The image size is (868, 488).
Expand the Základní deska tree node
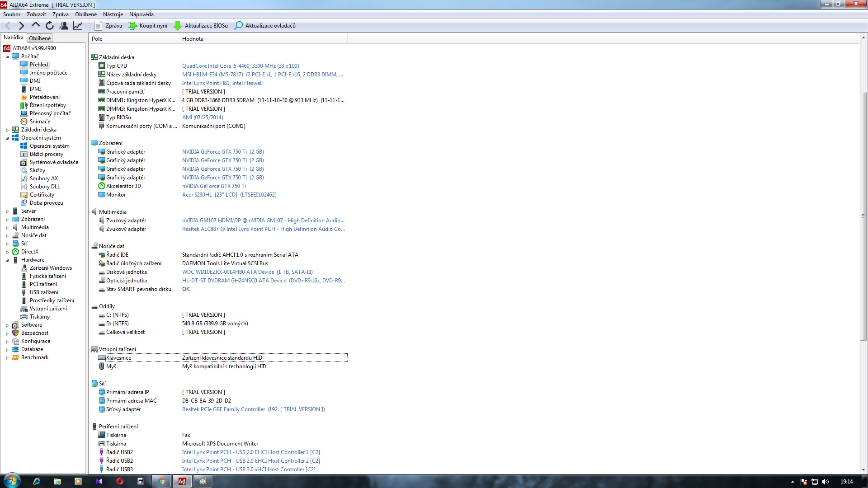(x=7, y=130)
